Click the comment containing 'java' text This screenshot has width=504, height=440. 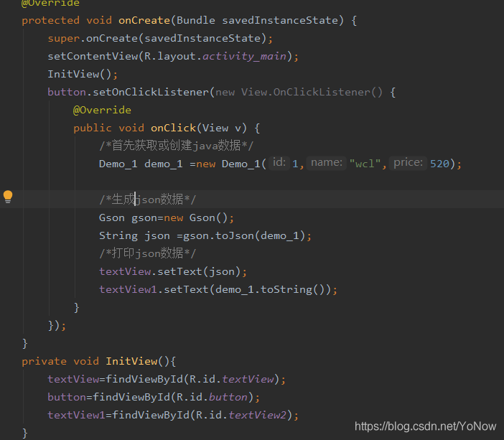(176, 146)
